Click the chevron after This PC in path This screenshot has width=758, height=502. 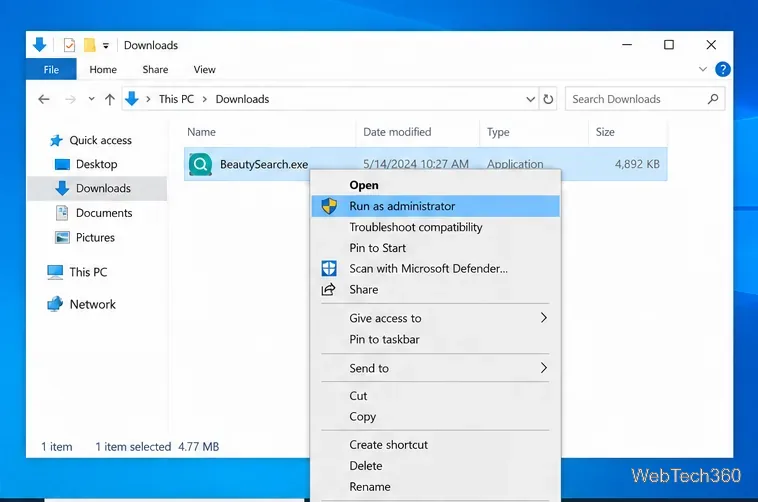click(205, 99)
